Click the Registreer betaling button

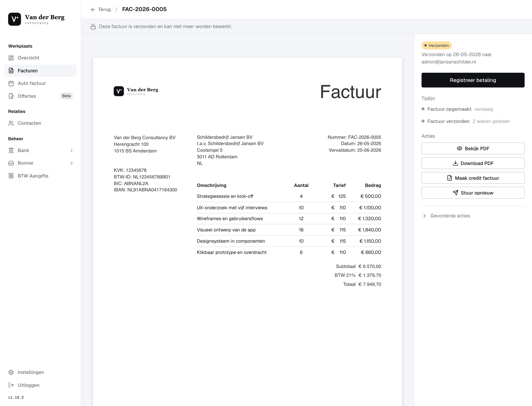pyautogui.click(x=473, y=80)
